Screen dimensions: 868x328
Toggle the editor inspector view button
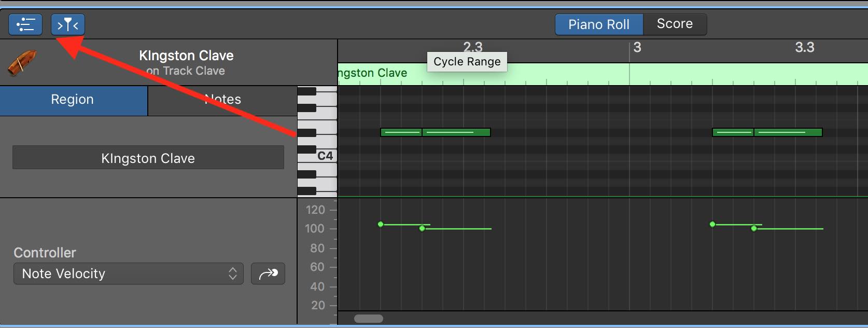[x=25, y=24]
